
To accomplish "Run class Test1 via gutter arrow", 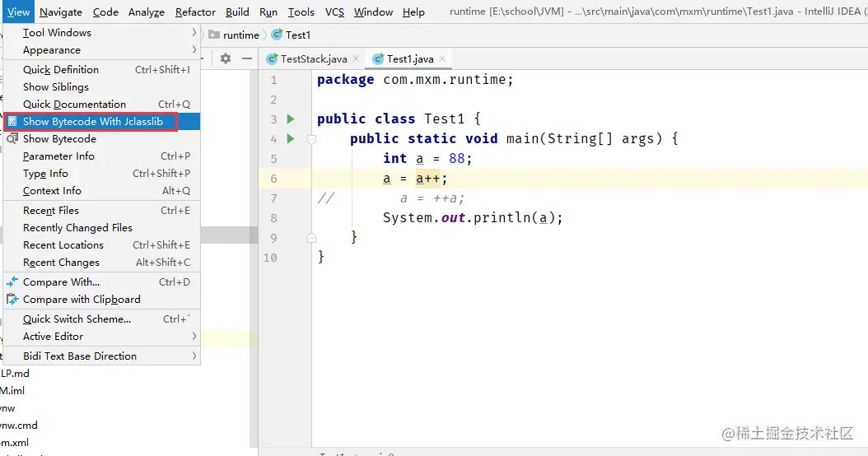I will pyautogui.click(x=291, y=119).
